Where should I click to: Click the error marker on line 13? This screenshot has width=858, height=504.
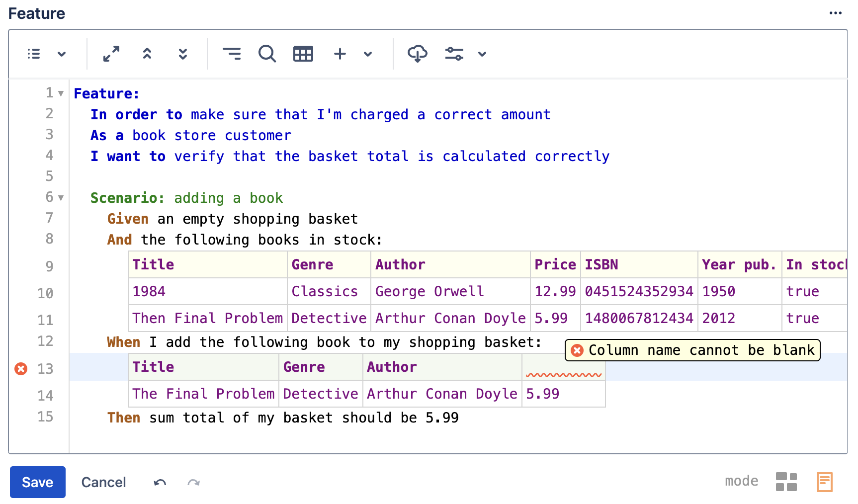pos(21,368)
